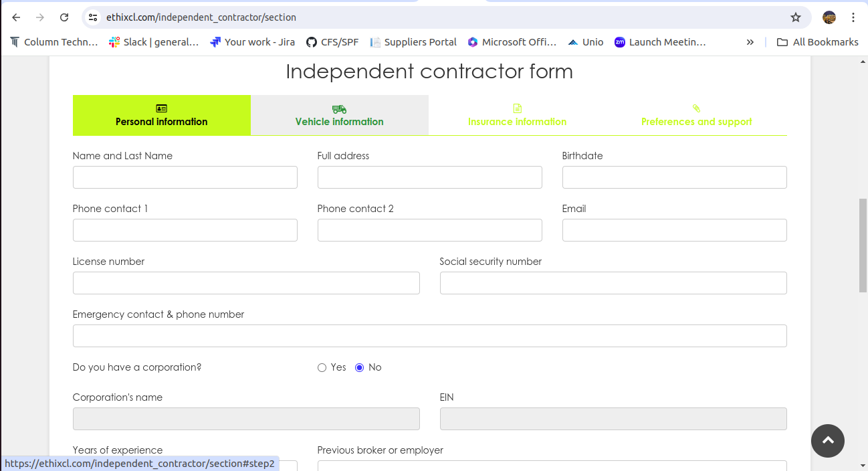The image size is (868, 471).
Task: Click the vertical page scrollbar thumb
Action: click(x=863, y=245)
